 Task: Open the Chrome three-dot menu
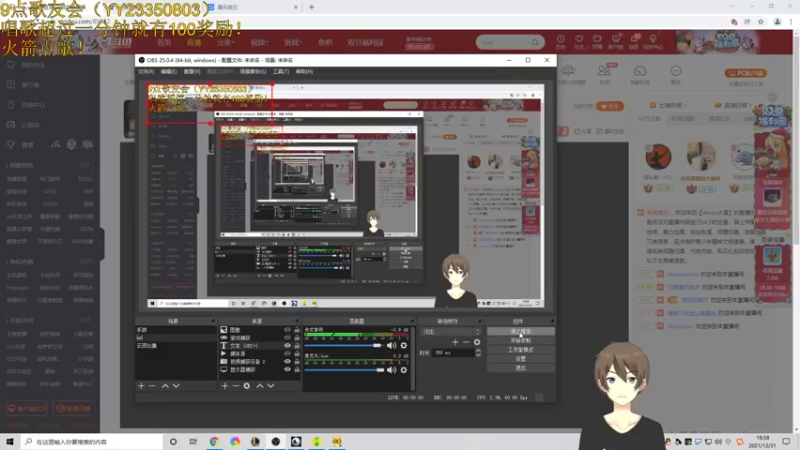[791, 22]
